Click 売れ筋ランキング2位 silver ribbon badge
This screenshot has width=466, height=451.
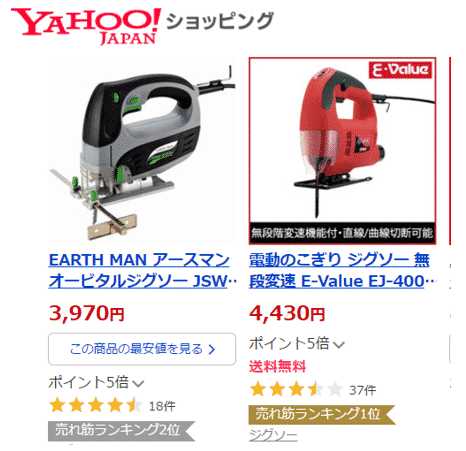point(122,430)
